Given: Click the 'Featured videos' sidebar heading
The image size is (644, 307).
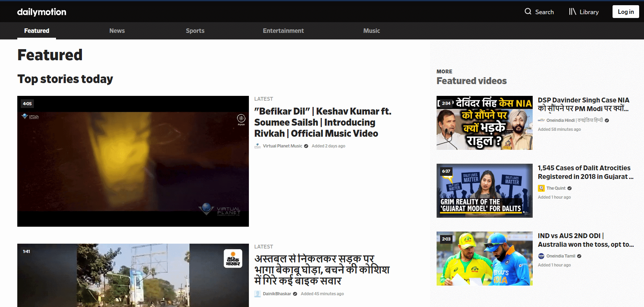Looking at the screenshot, I should 472,81.
